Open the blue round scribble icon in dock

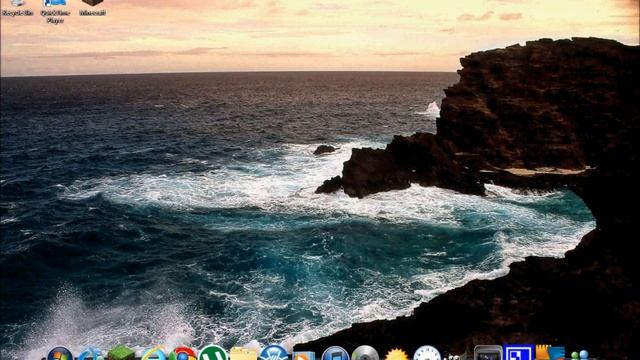(274, 353)
